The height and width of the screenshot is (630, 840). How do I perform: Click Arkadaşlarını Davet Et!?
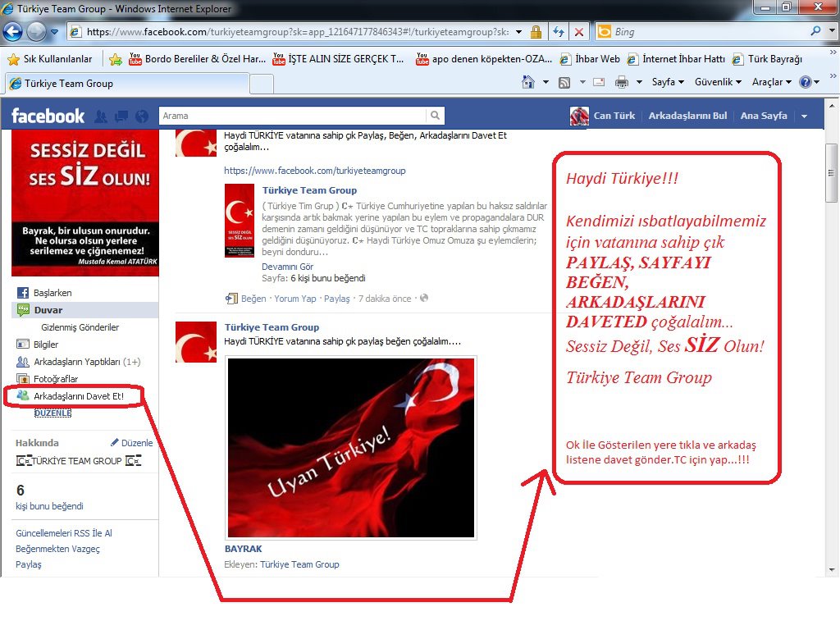click(x=78, y=396)
